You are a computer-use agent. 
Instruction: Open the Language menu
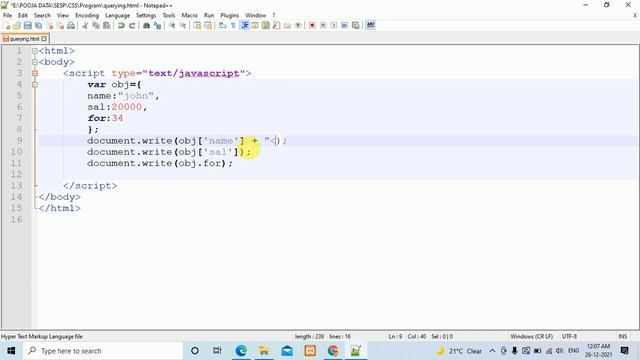point(118,15)
